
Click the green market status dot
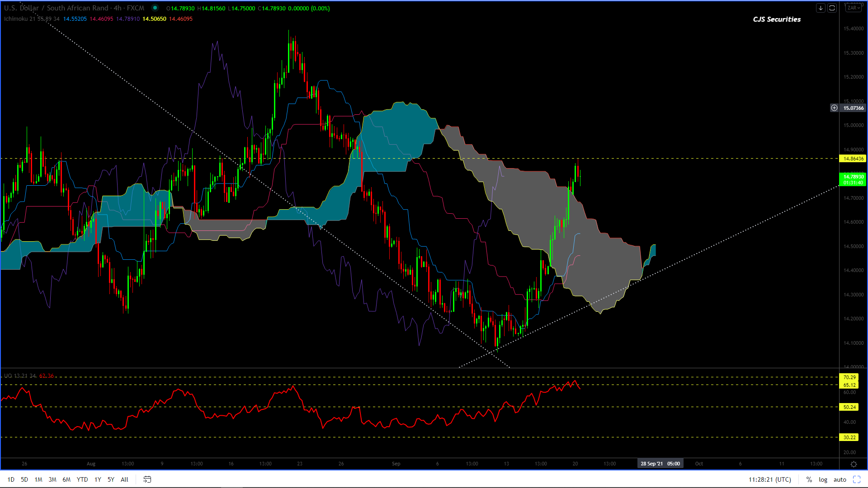pos(155,8)
